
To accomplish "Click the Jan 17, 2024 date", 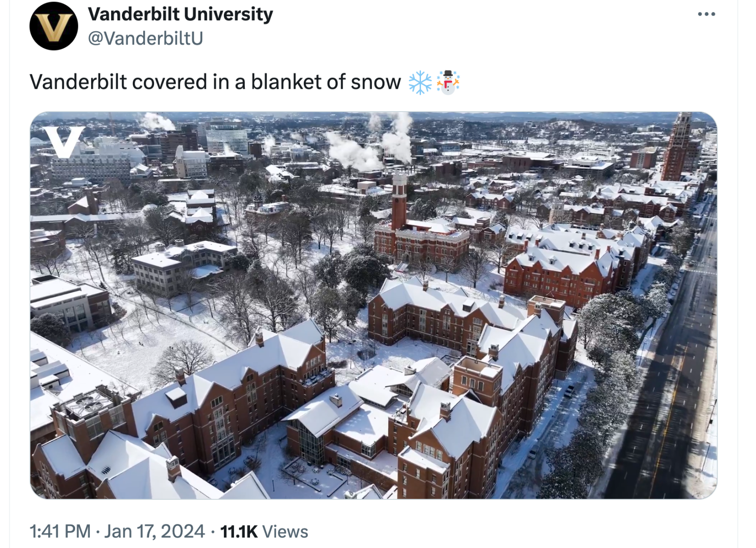I will pyautogui.click(x=155, y=531).
